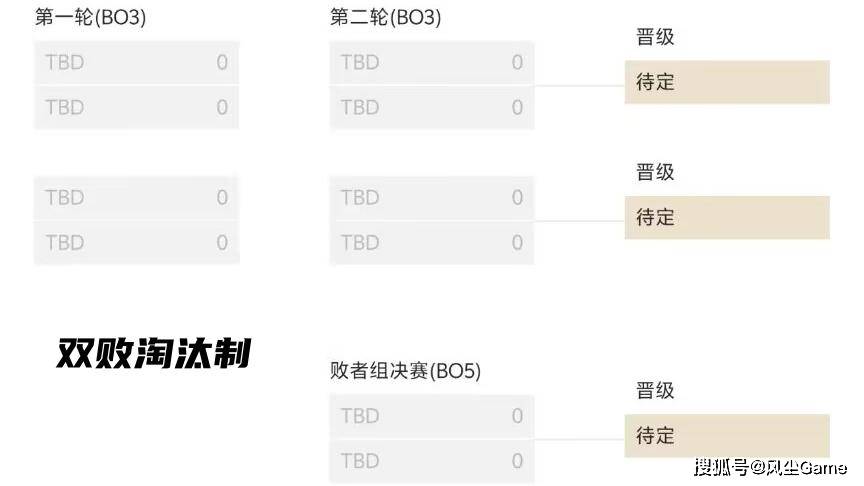Select bottom TBD team in first 第一轮 match
The image size is (864, 486).
(x=136, y=107)
